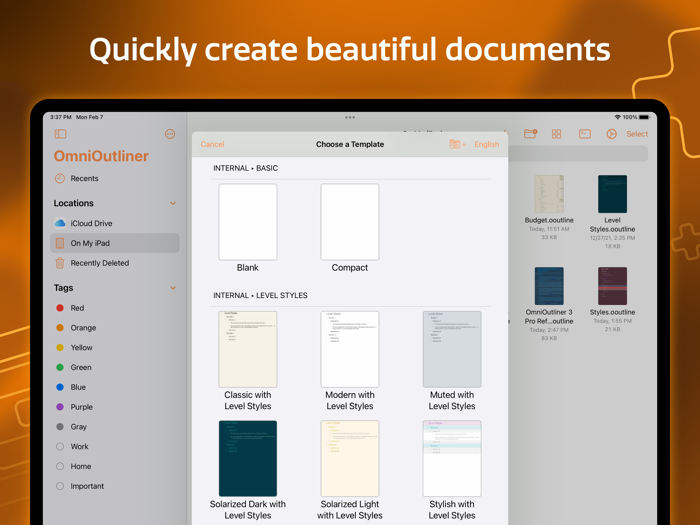The height and width of the screenshot is (525, 700).
Task: Tap the multitasking three-dots at top
Action: tap(350, 117)
